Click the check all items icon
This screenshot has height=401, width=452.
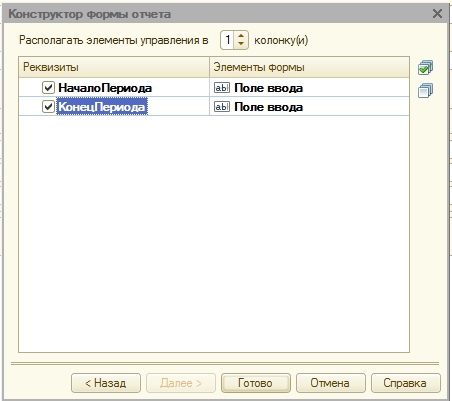click(x=425, y=67)
